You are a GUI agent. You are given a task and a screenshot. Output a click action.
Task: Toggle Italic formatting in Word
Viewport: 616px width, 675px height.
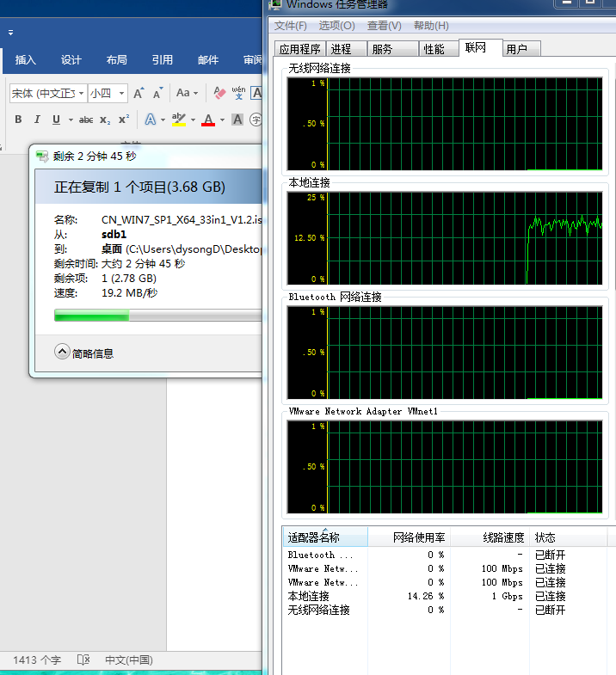tap(37, 120)
